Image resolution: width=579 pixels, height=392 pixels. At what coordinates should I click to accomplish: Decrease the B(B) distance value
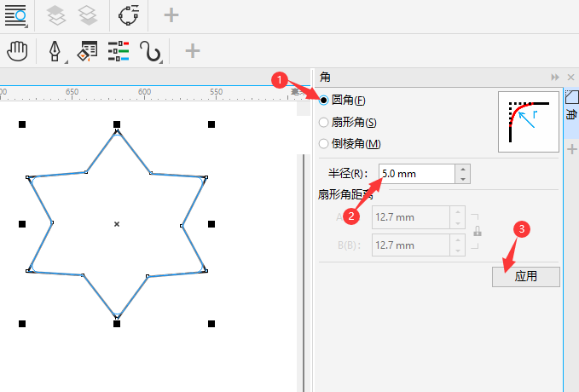pyautogui.click(x=458, y=251)
